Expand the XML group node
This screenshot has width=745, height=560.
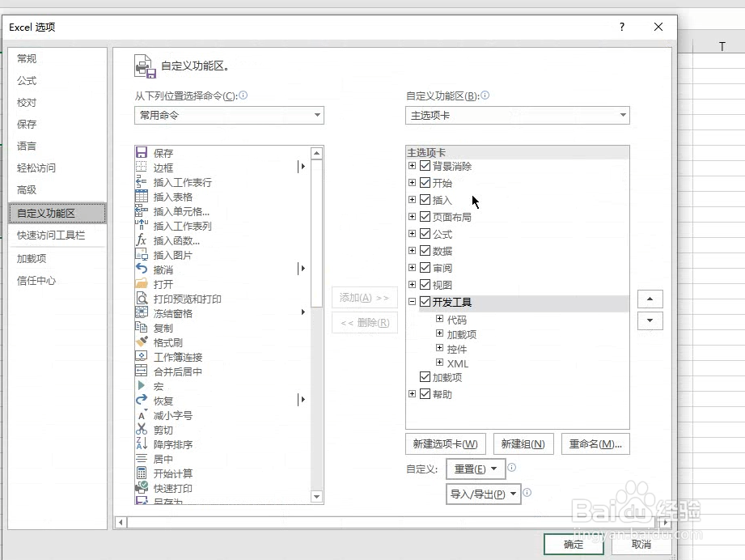pyautogui.click(x=439, y=363)
